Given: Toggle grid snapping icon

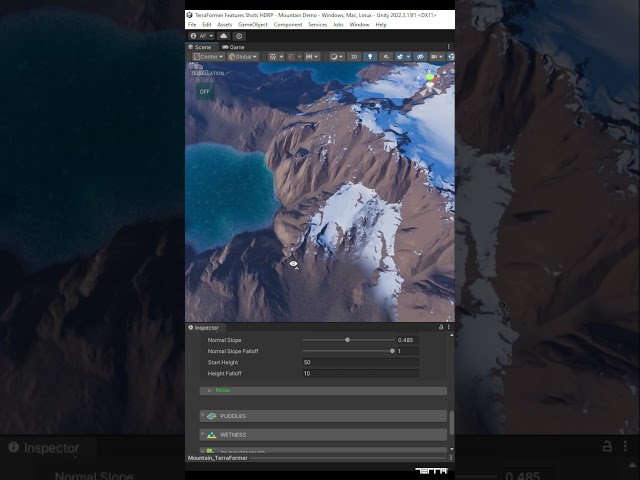Looking at the screenshot, I should click(291, 57).
